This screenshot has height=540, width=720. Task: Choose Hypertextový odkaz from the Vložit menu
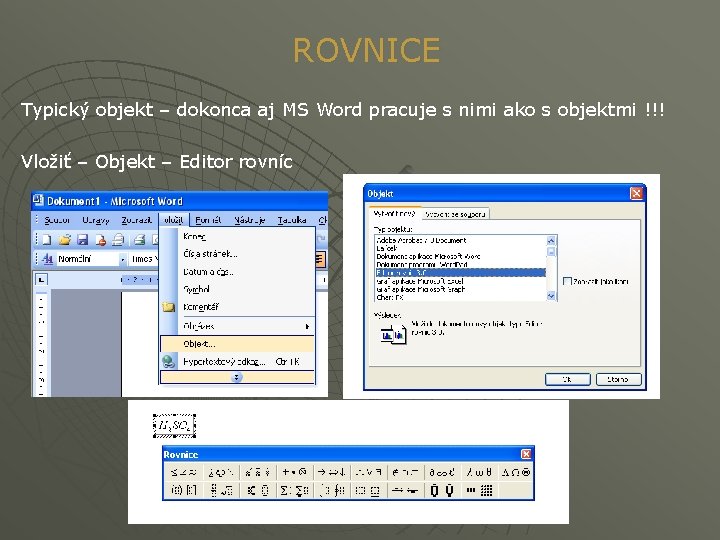coord(237,362)
